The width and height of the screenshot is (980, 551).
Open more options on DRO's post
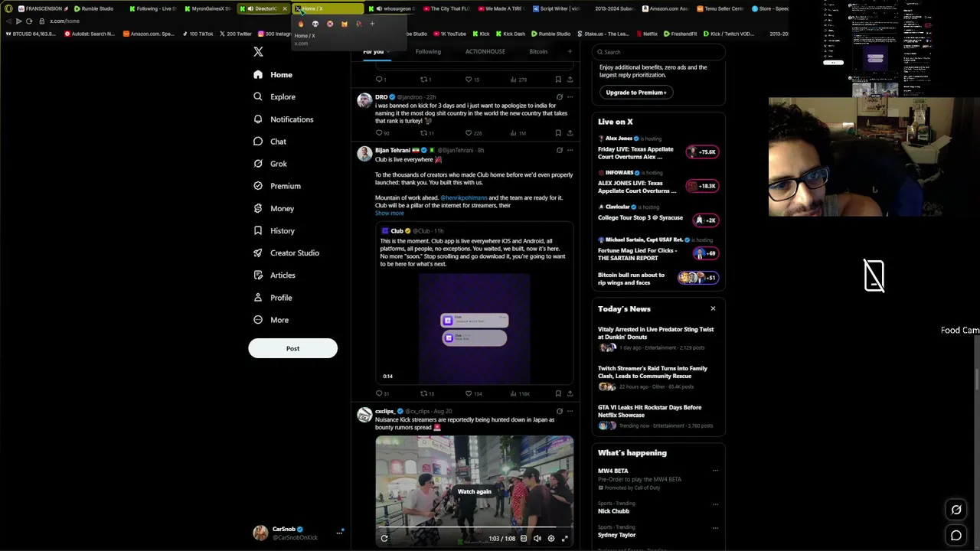570,97
